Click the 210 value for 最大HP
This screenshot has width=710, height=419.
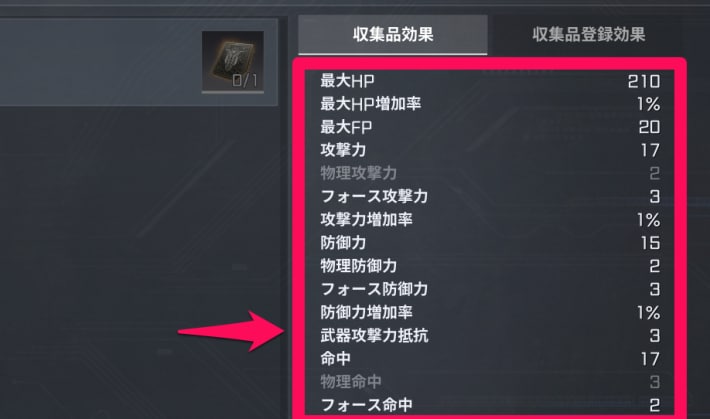pyautogui.click(x=643, y=82)
